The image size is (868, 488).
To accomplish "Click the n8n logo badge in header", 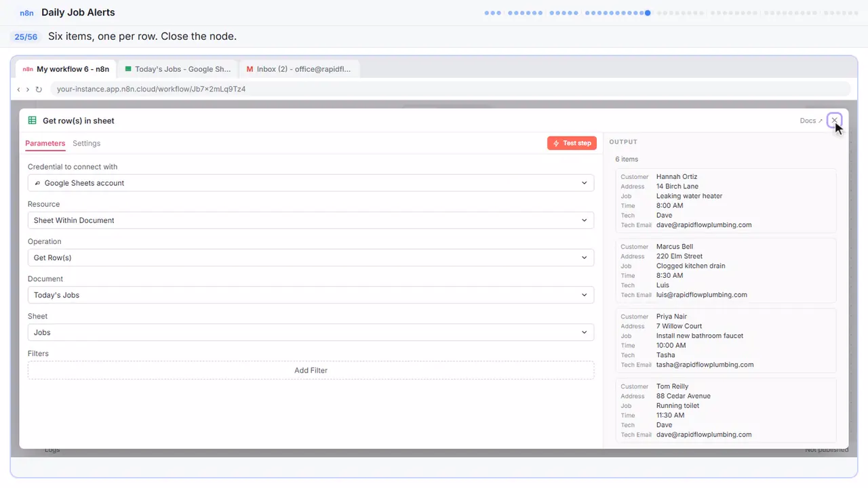I will click(26, 13).
